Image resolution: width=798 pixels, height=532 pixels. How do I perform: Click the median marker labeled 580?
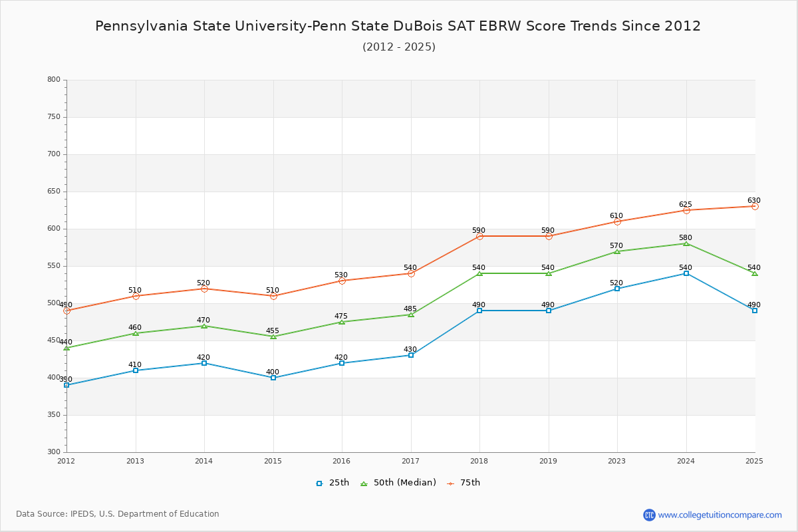(686, 243)
